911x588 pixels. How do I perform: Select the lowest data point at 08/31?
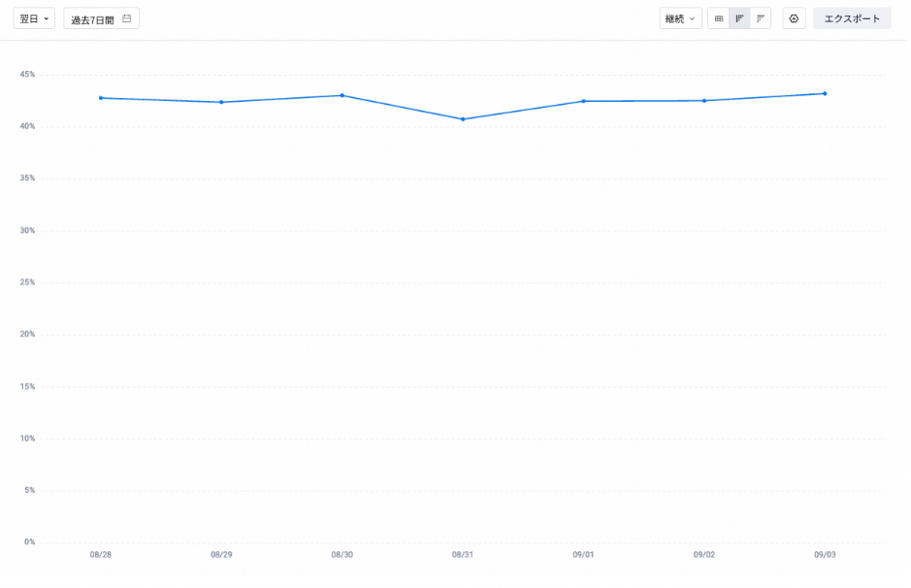click(x=463, y=119)
